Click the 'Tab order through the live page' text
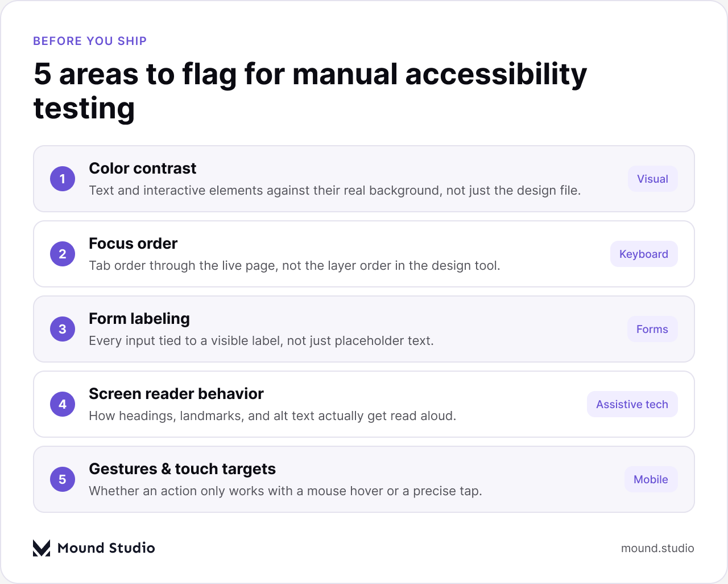 [295, 265]
